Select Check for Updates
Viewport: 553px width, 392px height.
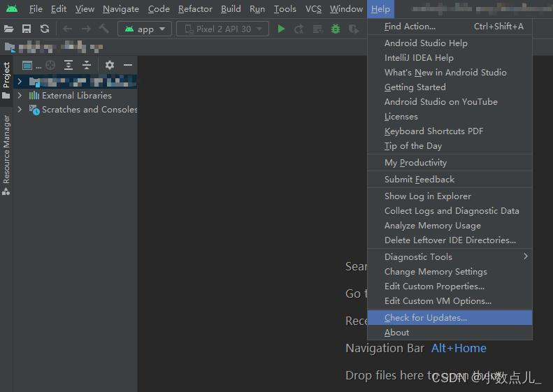pos(450,318)
